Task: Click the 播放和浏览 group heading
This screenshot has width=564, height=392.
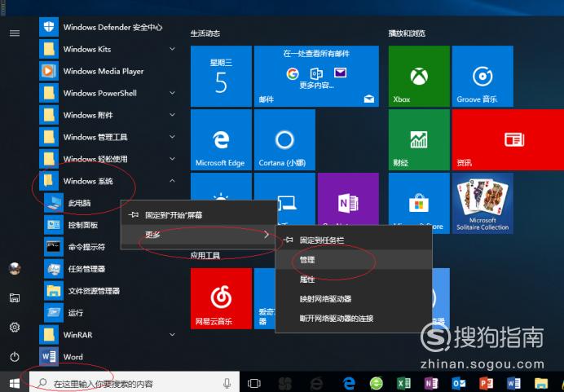Action: click(407, 33)
